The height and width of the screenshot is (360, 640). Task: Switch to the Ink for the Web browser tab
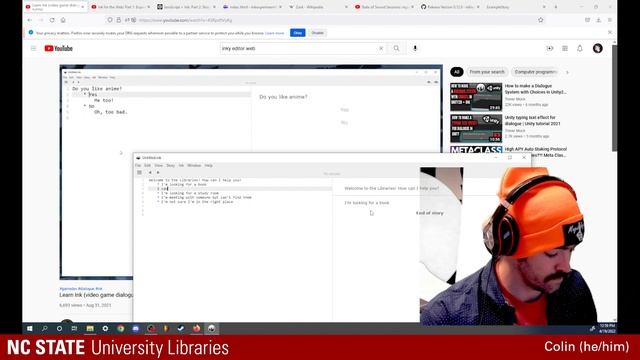120,7
